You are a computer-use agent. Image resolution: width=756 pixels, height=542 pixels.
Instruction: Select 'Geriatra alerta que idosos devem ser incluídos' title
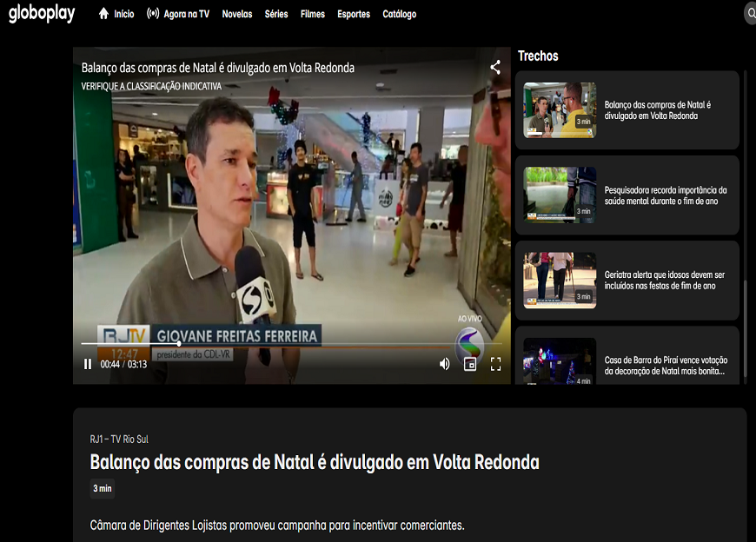pyautogui.click(x=665, y=281)
